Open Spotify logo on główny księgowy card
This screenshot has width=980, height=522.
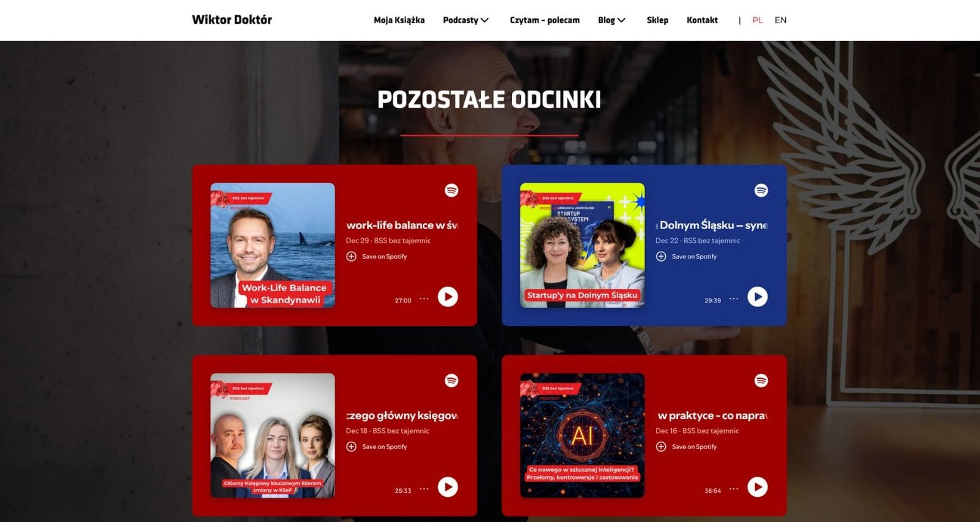[451, 380]
